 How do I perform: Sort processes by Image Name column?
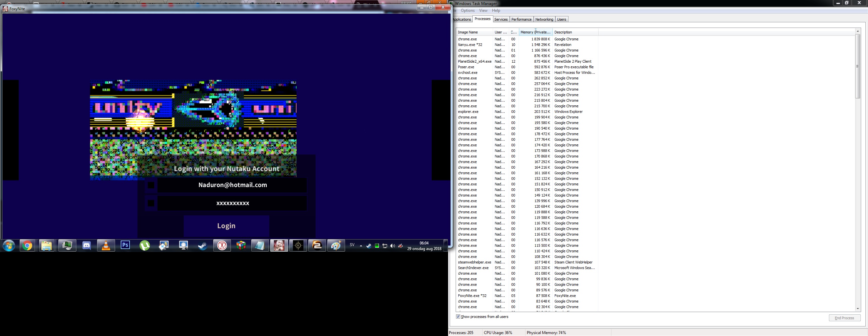pyautogui.click(x=473, y=32)
